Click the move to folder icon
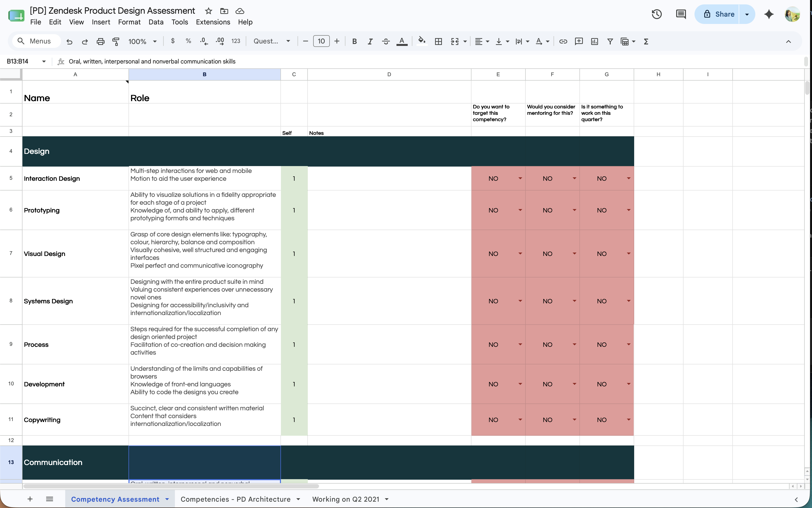 pos(224,11)
